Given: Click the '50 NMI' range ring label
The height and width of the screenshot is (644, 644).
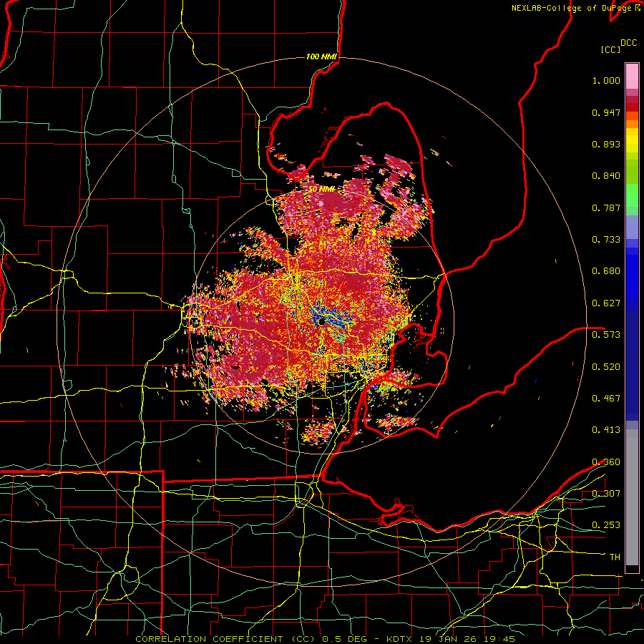Looking at the screenshot, I should 321,190.
